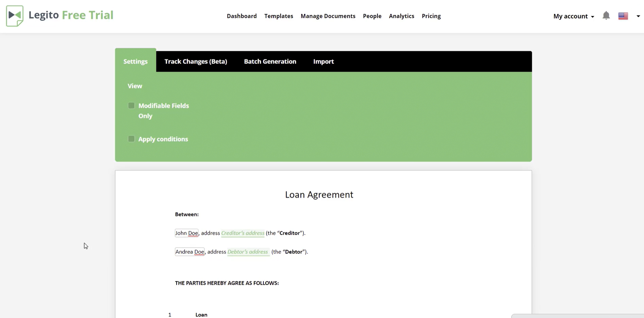Navigate to People

pyautogui.click(x=372, y=16)
